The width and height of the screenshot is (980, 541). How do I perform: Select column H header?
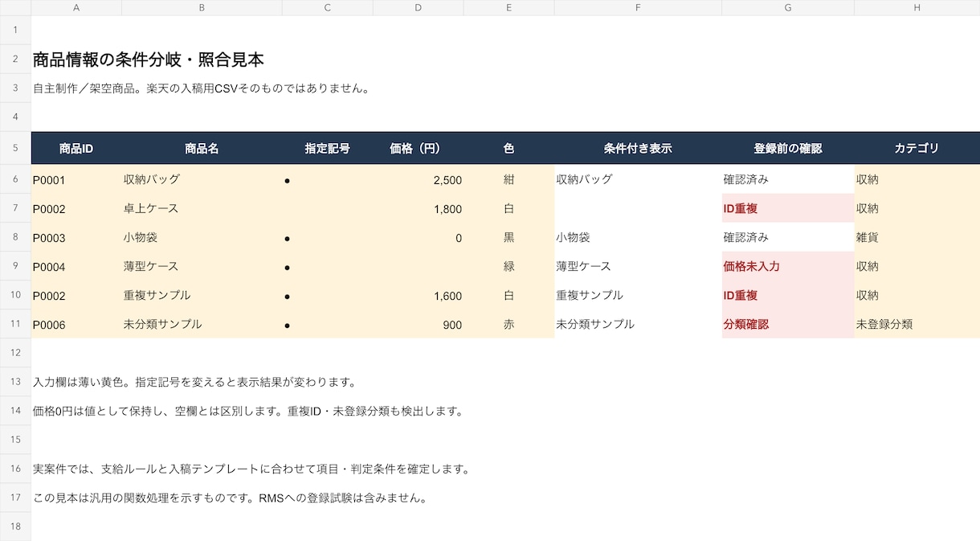pos(917,7)
